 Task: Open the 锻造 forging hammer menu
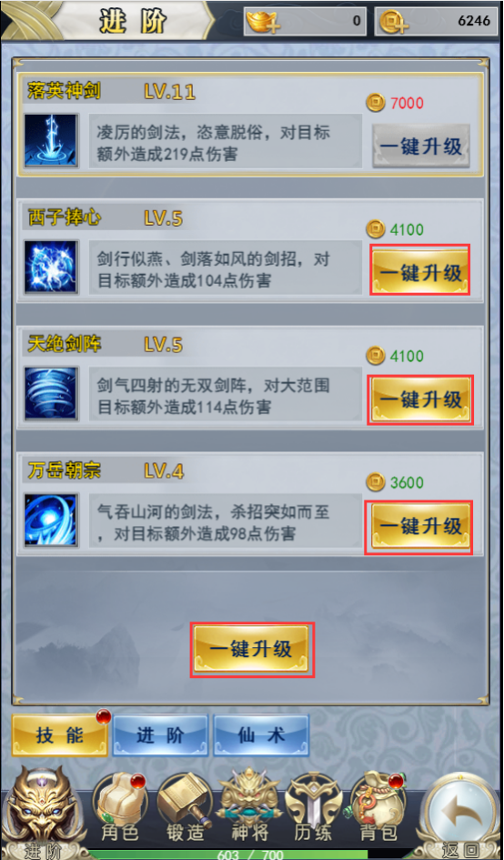pos(185,807)
